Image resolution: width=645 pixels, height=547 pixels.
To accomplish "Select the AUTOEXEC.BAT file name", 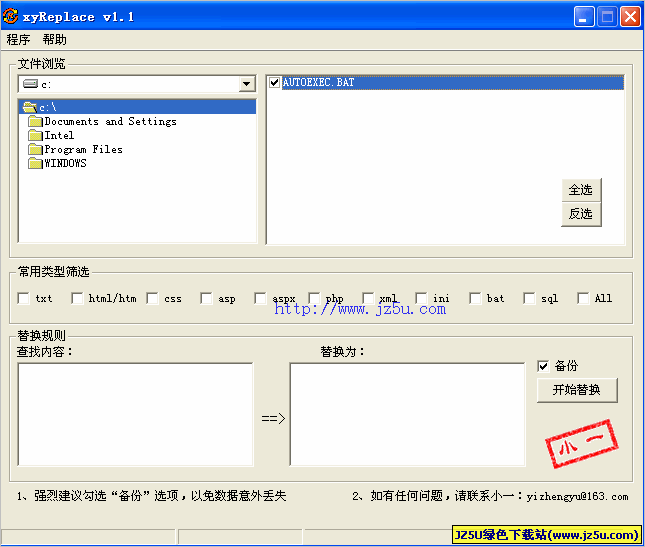I will pyautogui.click(x=318, y=83).
